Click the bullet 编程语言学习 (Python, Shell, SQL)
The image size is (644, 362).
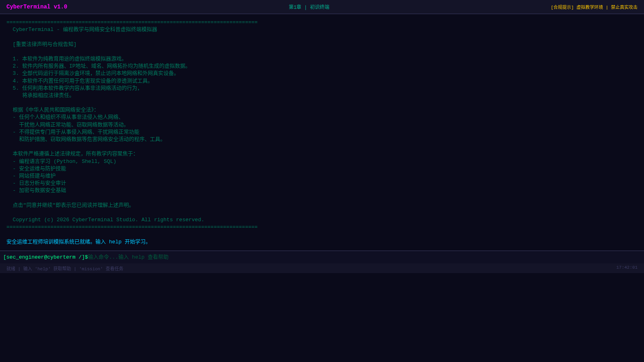pos(64,161)
